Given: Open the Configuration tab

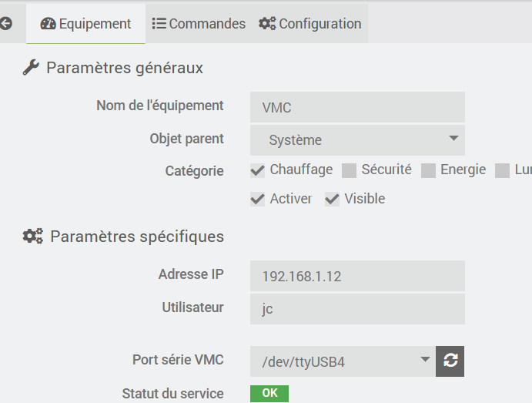Looking at the screenshot, I should 310,24.
